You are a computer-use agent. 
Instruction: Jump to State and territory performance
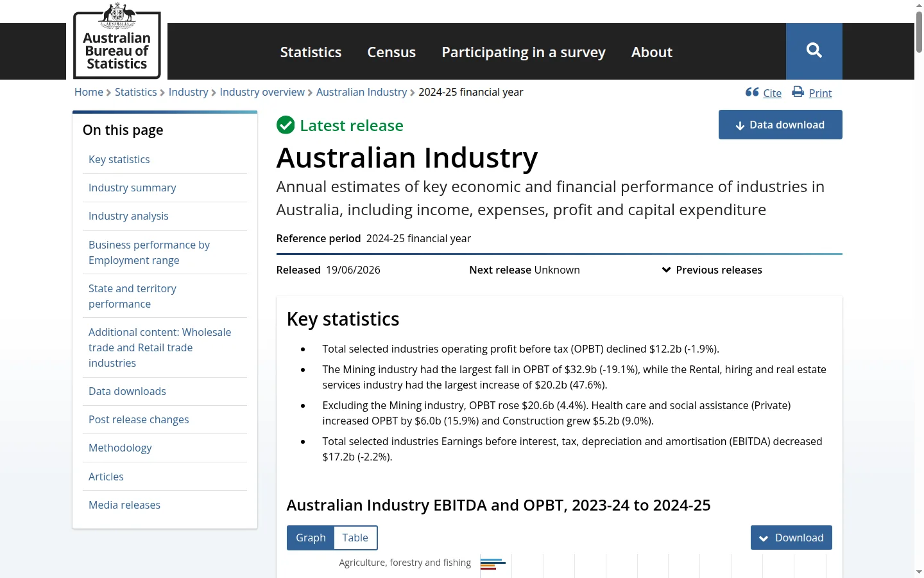point(132,296)
